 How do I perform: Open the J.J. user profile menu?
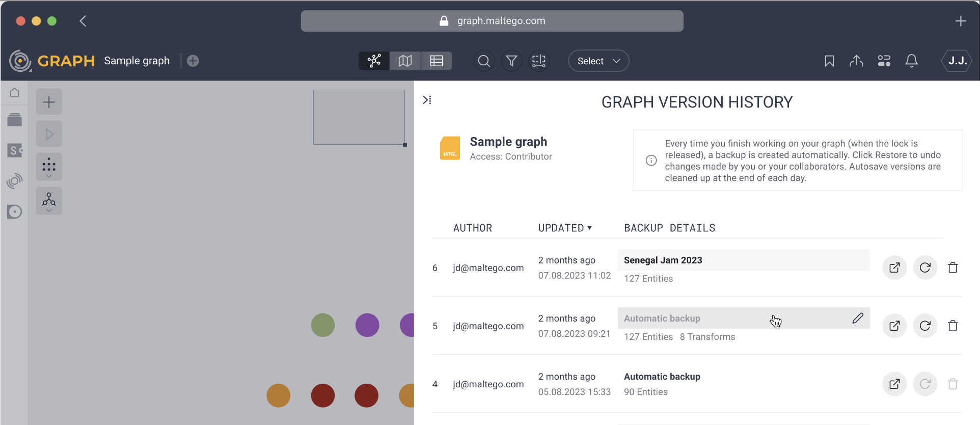(x=957, y=61)
